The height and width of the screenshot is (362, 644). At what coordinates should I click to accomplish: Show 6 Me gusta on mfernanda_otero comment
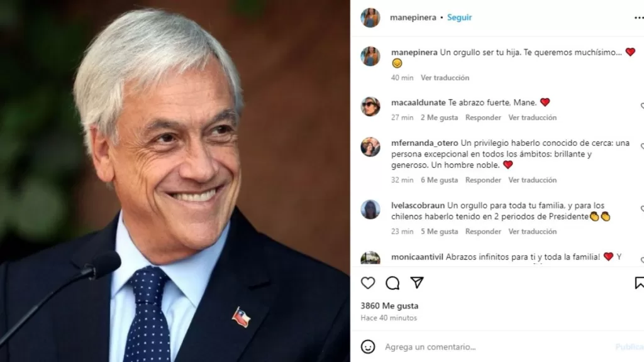tap(439, 180)
